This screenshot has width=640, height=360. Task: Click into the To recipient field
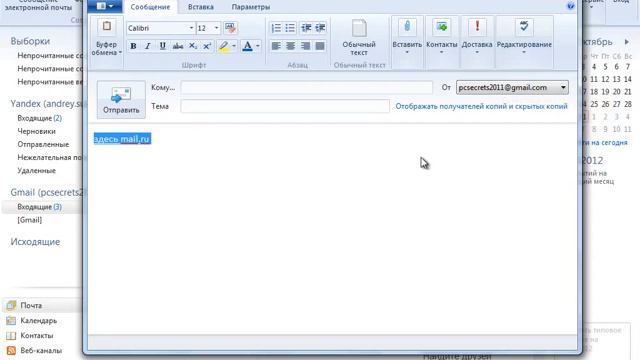(307, 87)
